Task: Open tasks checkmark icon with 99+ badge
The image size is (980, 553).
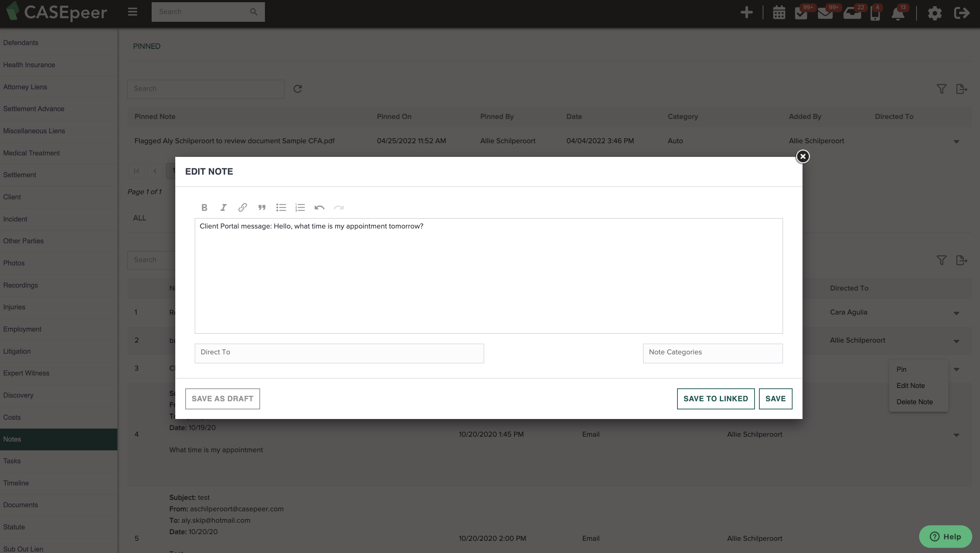Action: click(801, 13)
